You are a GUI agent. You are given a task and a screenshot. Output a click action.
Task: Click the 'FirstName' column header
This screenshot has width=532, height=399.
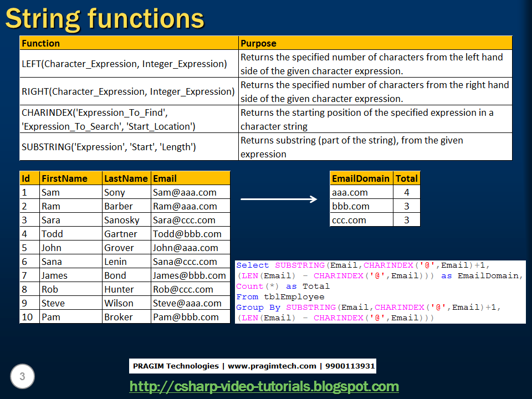(x=71, y=178)
